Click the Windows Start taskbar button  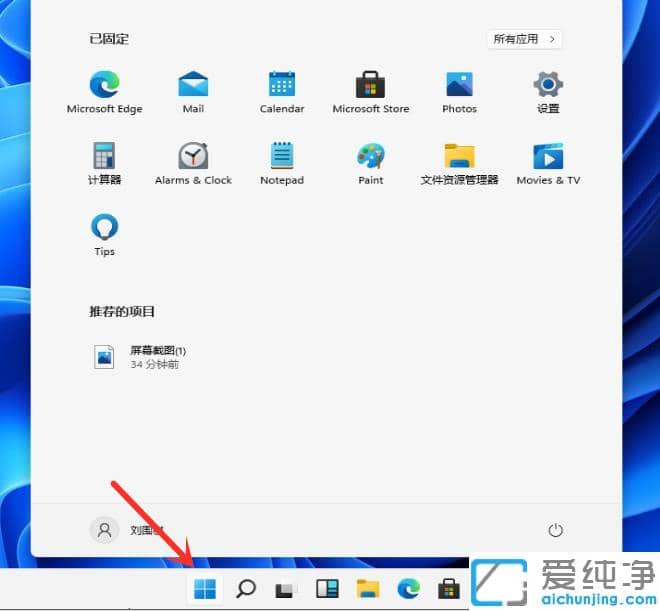click(205, 588)
